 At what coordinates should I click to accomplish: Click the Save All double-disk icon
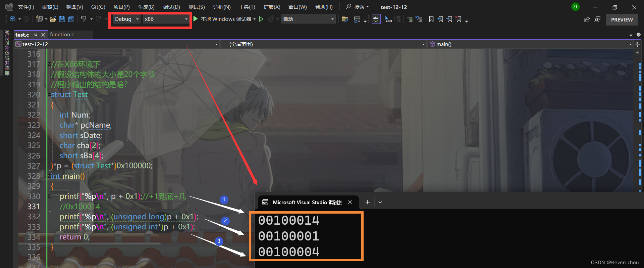[x=71, y=19]
